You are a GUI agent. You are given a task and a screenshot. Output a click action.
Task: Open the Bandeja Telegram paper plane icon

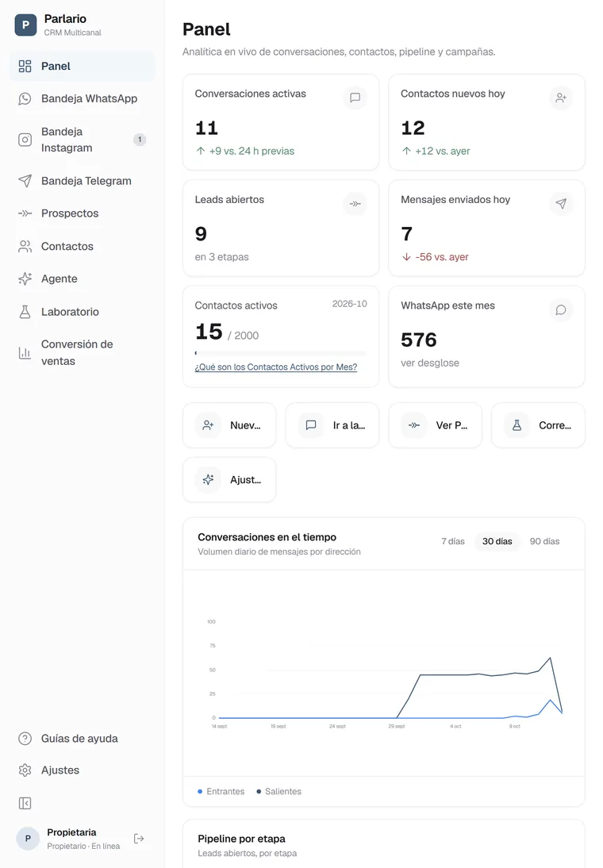25,181
